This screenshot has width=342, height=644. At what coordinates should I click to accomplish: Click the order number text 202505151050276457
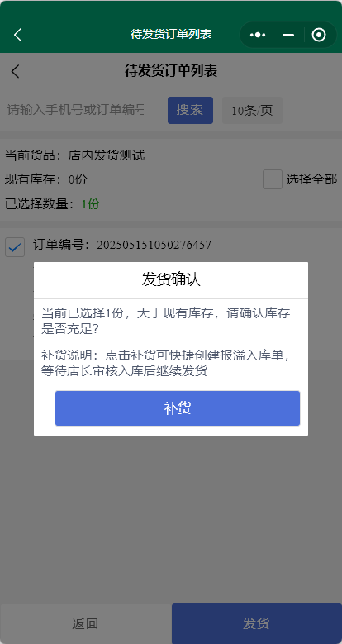coord(154,246)
